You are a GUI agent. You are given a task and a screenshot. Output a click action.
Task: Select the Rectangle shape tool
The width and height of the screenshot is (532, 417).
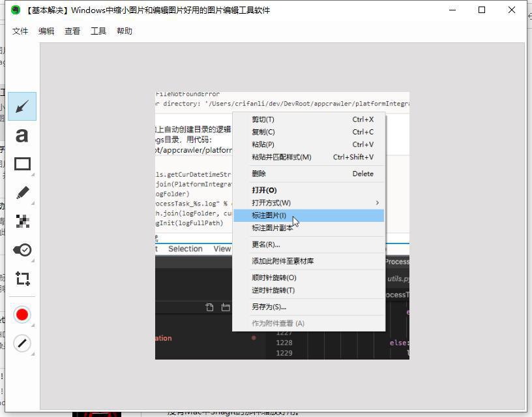22,164
